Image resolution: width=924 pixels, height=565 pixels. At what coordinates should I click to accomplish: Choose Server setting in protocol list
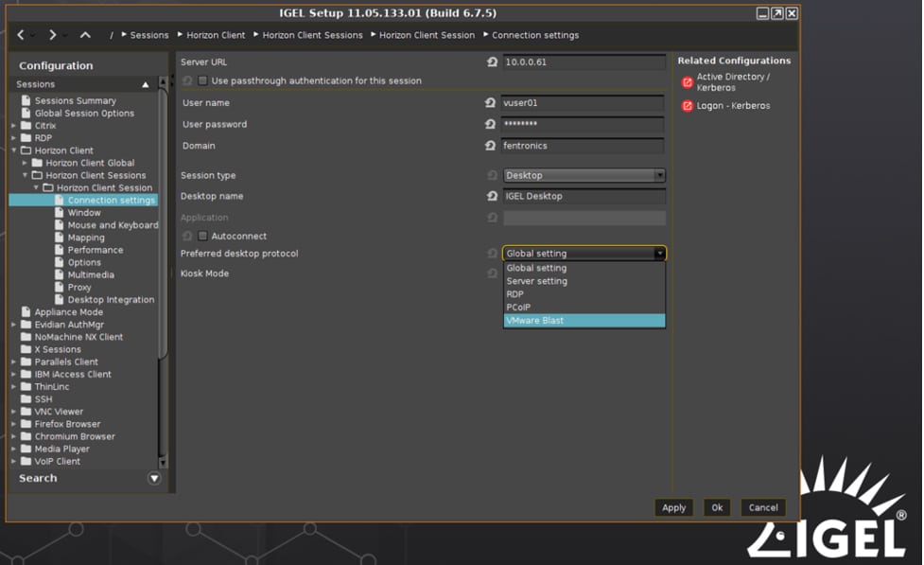pyautogui.click(x=584, y=281)
